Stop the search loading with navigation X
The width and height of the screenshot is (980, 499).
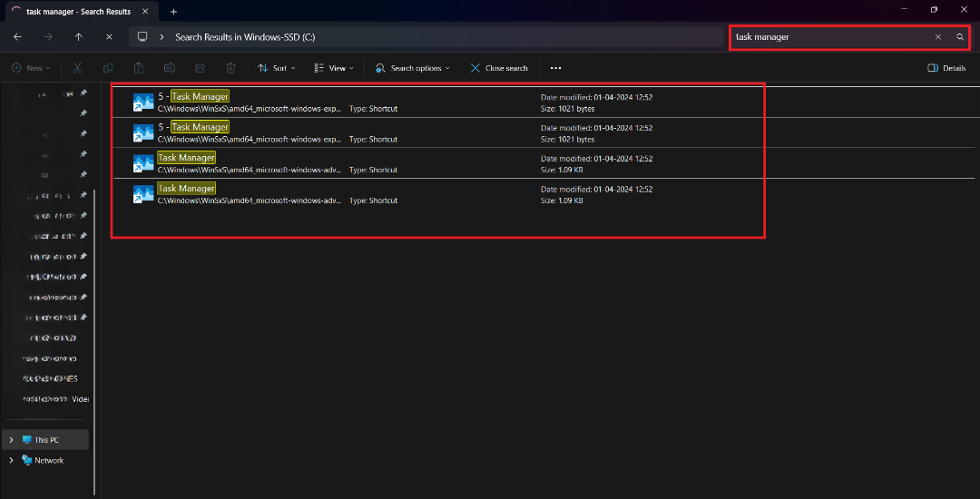[110, 37]
